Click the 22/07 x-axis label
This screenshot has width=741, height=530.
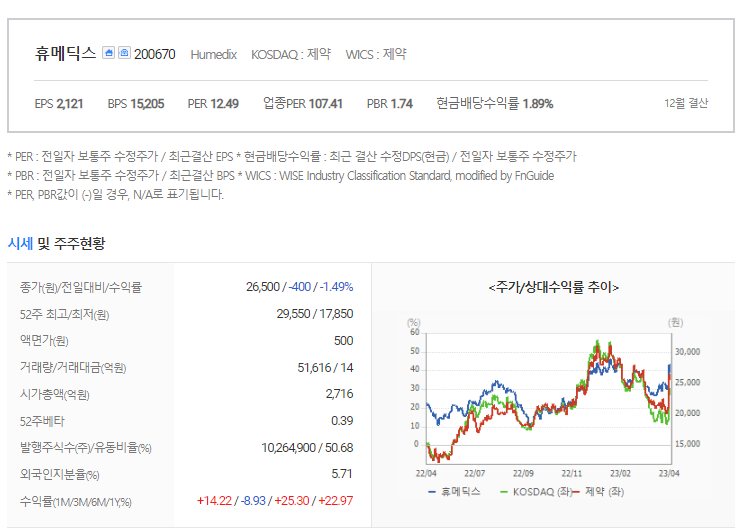pos(474,473)
